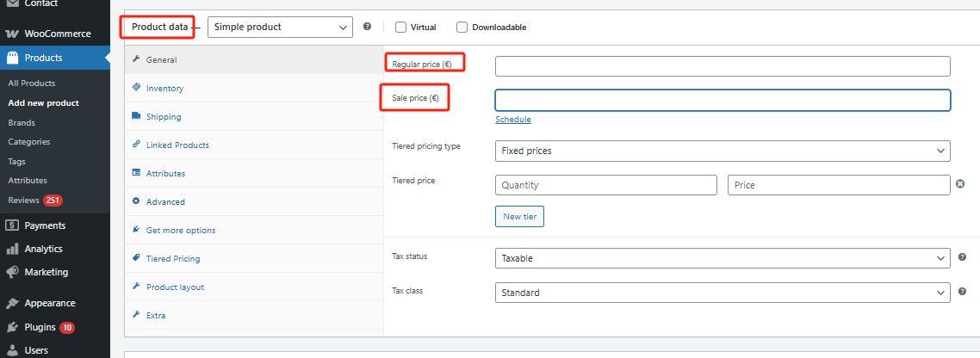Open the Tiered pricing type dropdown
This screenshot has height=358, width=980.
tap(723, 151)
